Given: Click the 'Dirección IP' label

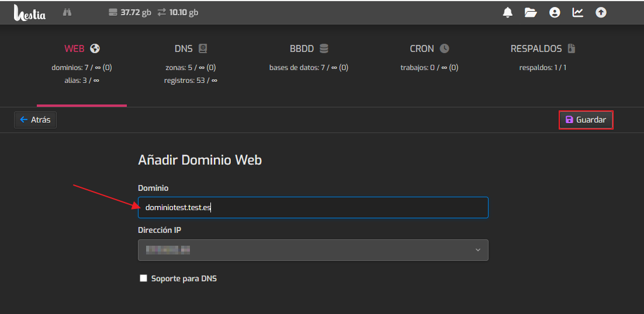Looking at the screenshot, I should 160,231.
